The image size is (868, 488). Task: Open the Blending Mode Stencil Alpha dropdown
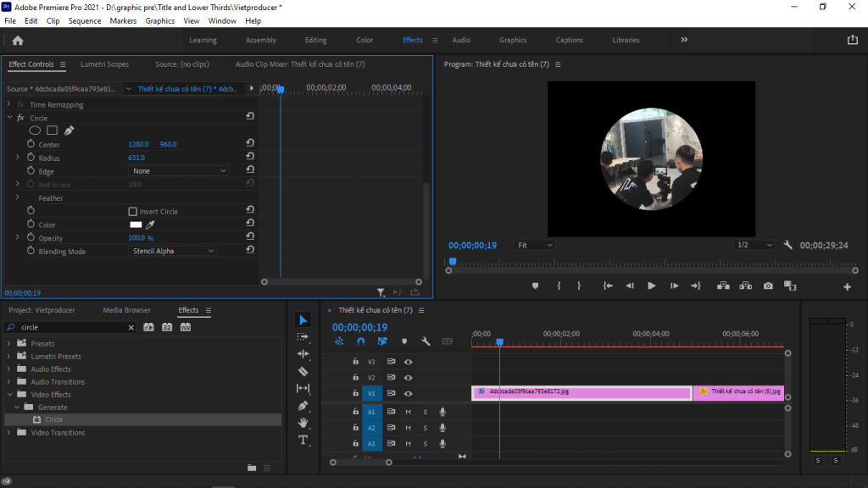[x=172, y=251]
